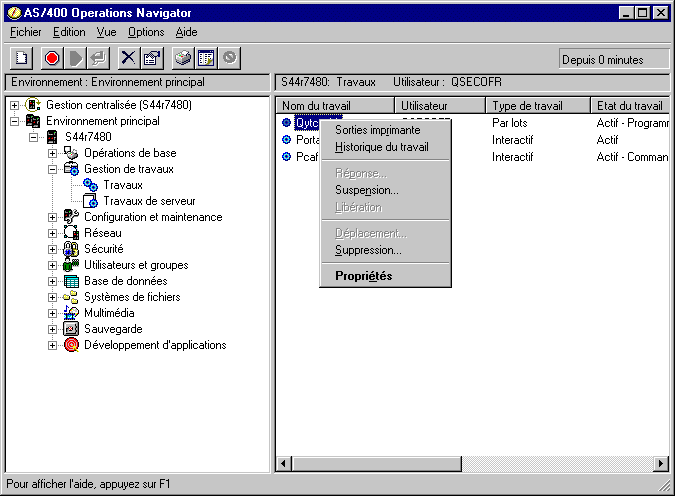Click the properties toolbar icon
The width and height of the screenshot is (675, 496).
pos(152,58)
